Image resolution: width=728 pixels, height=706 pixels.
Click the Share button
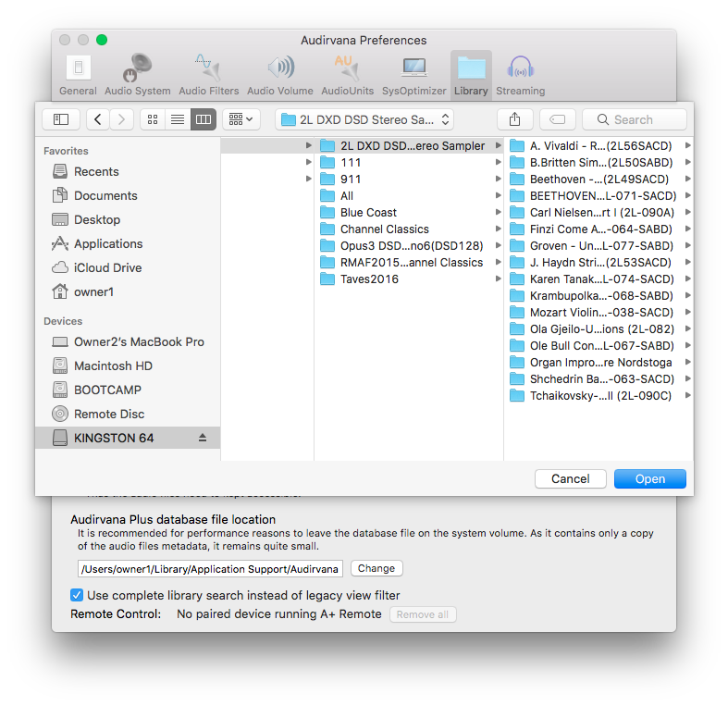click(515, 120)
